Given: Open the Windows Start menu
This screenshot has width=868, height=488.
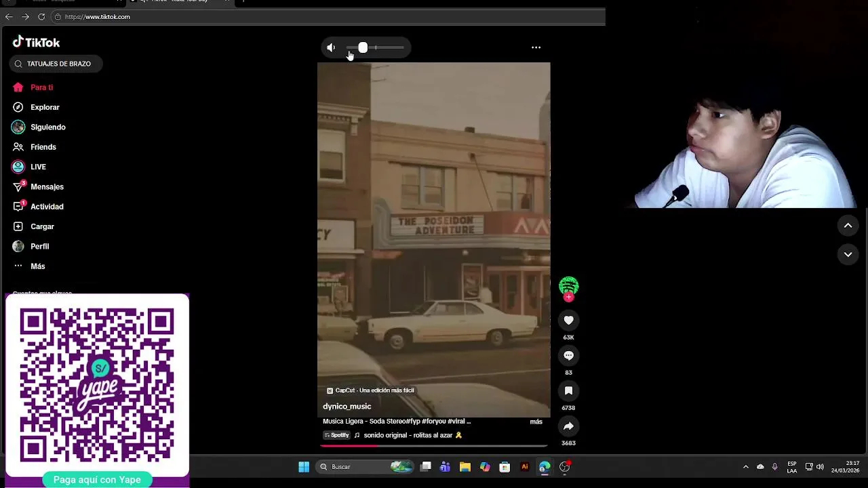Looking at the screenshot, I should click(304, 467).
